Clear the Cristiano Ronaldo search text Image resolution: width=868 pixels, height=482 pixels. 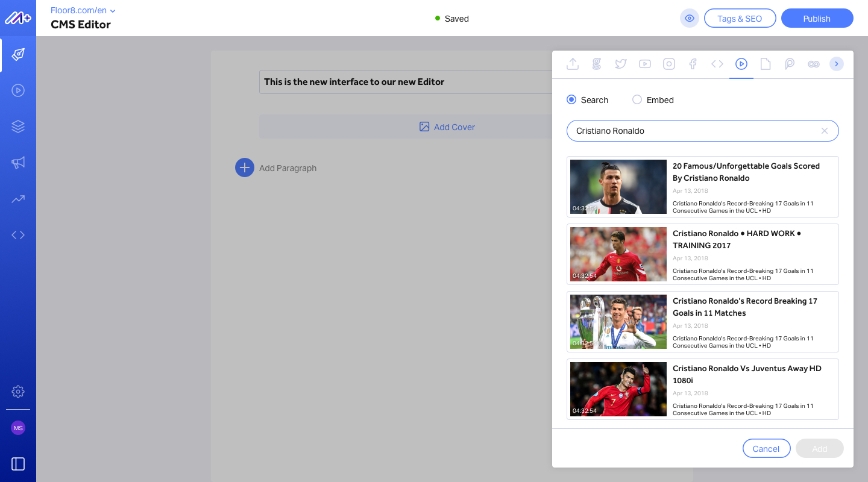tap(825, 131)
